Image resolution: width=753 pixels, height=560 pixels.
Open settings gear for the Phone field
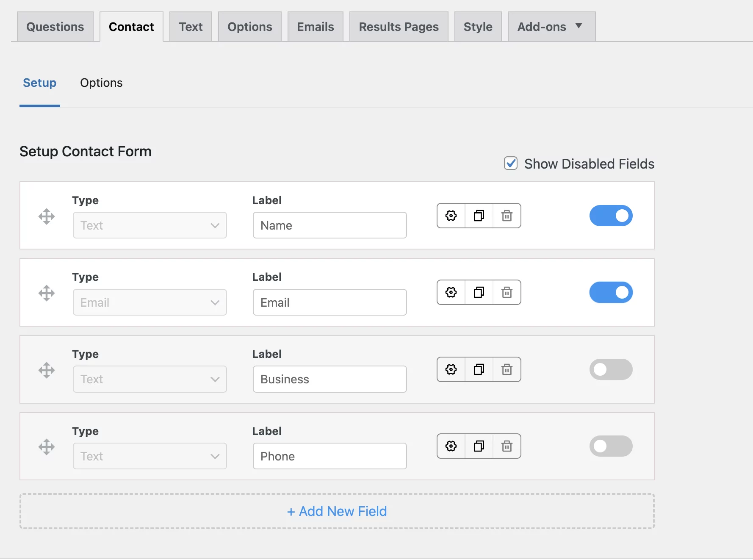coord(451,446)
